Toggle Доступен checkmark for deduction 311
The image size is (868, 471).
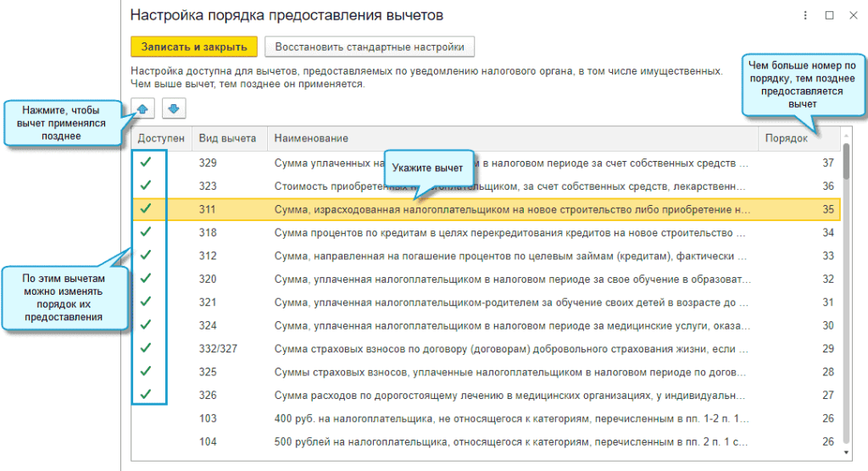pyautogui.click(x=146, y=208)
